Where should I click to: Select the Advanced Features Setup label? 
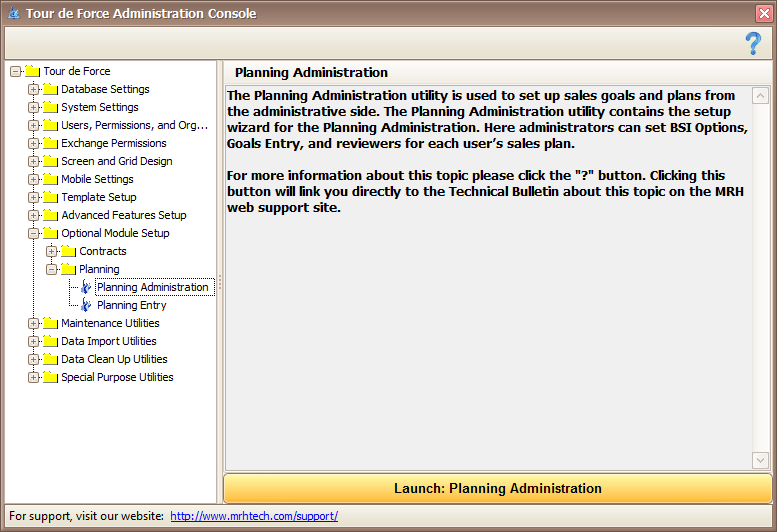(123, 215)
